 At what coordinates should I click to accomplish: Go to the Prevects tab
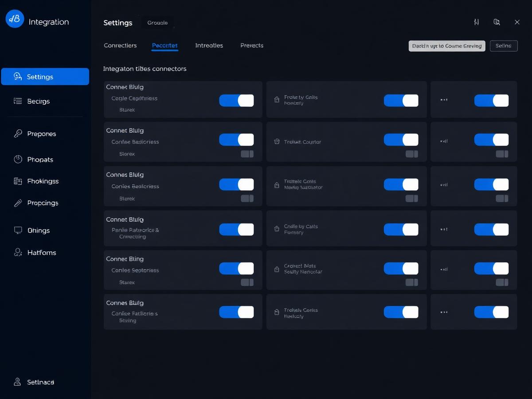point(252,45)
